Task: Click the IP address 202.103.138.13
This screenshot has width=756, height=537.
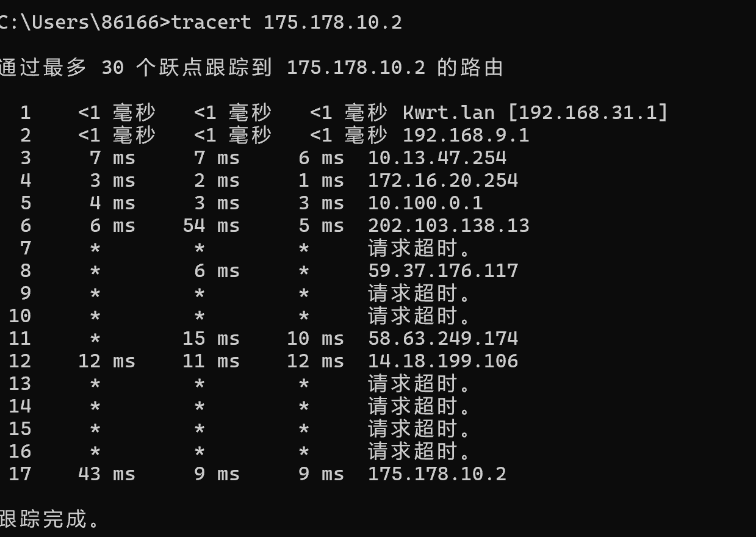Action: tap(448, 226)
